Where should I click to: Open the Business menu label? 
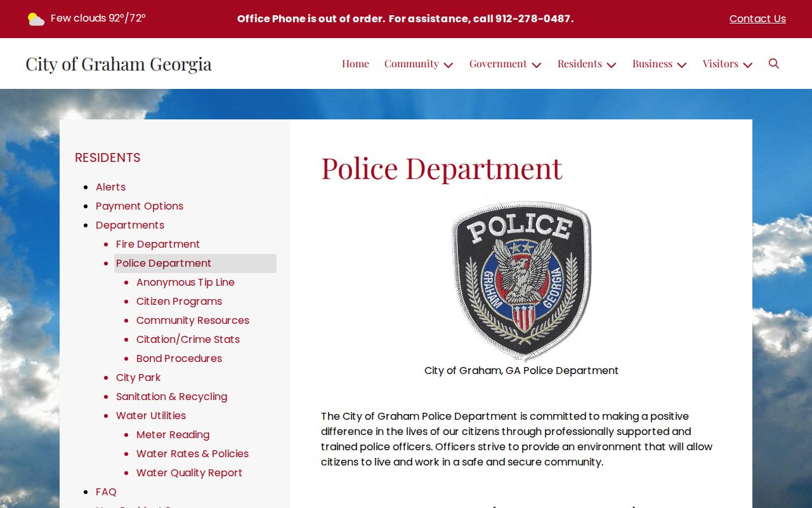tap(652, 63)
